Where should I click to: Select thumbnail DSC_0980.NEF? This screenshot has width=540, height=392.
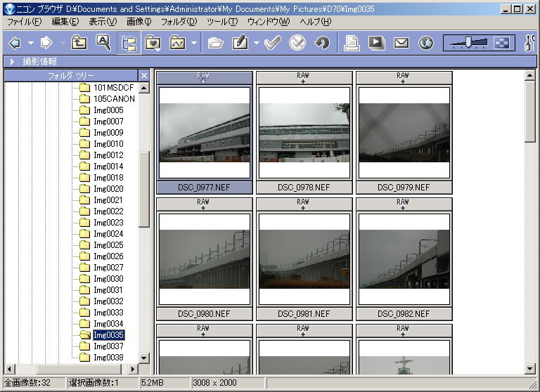(x=205, y=259)
